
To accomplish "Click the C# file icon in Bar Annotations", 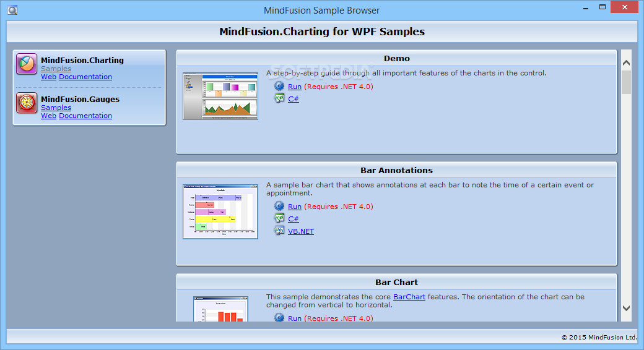I will [279, 218].
